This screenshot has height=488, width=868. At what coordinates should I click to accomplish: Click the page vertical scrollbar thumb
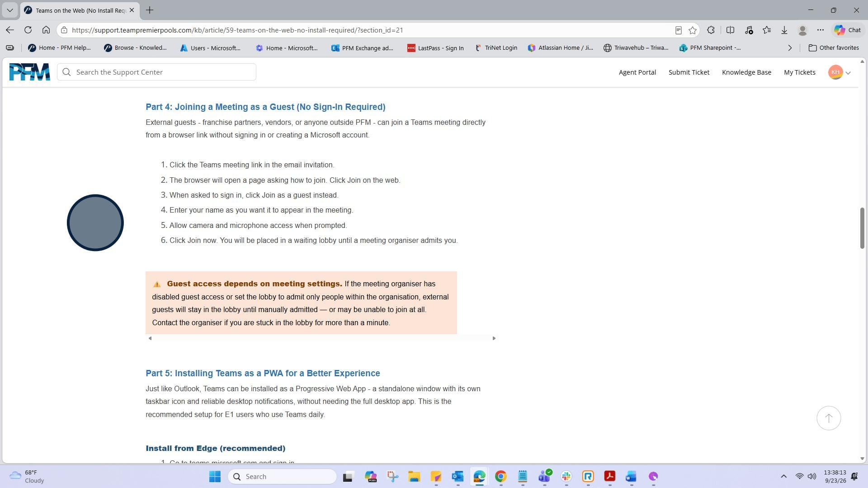[x=862, y=228]
